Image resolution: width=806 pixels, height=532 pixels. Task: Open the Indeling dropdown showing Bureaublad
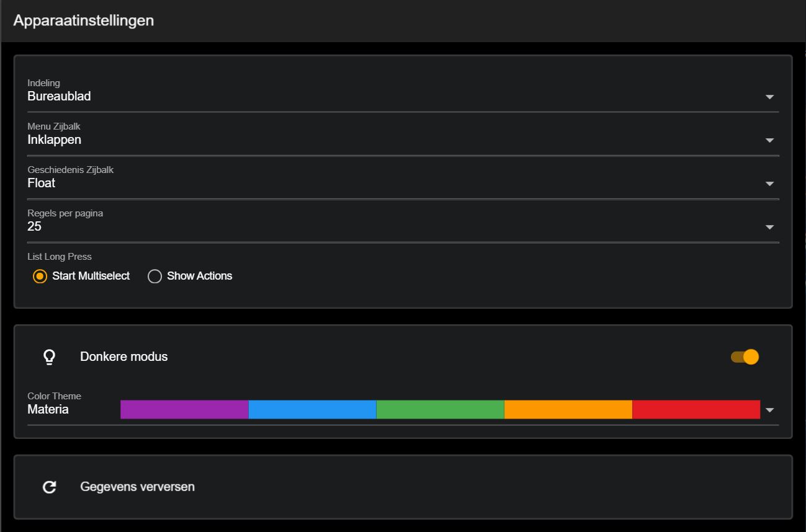coord(769,97)
